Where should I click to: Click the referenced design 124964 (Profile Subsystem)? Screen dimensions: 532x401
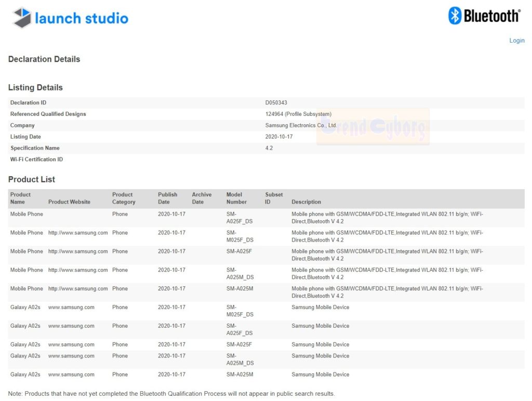(x=298, y=114)
